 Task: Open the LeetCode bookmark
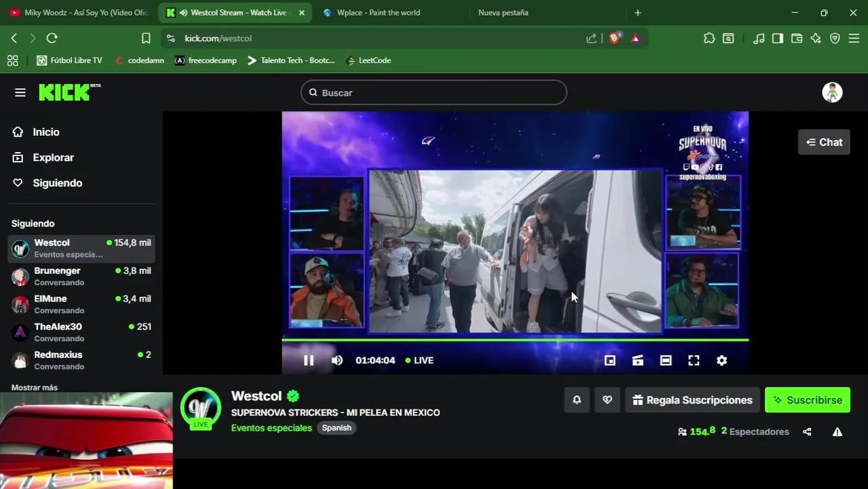coord(369,60)
